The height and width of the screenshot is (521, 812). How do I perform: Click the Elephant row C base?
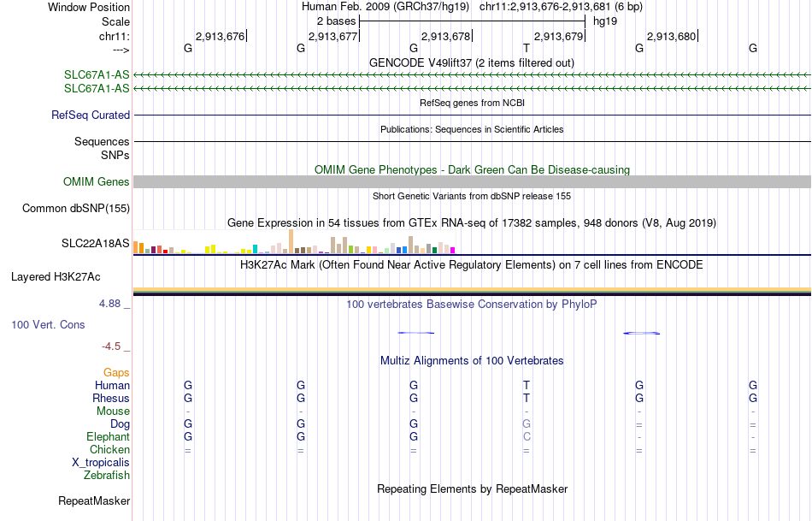(x=527, y=436)
